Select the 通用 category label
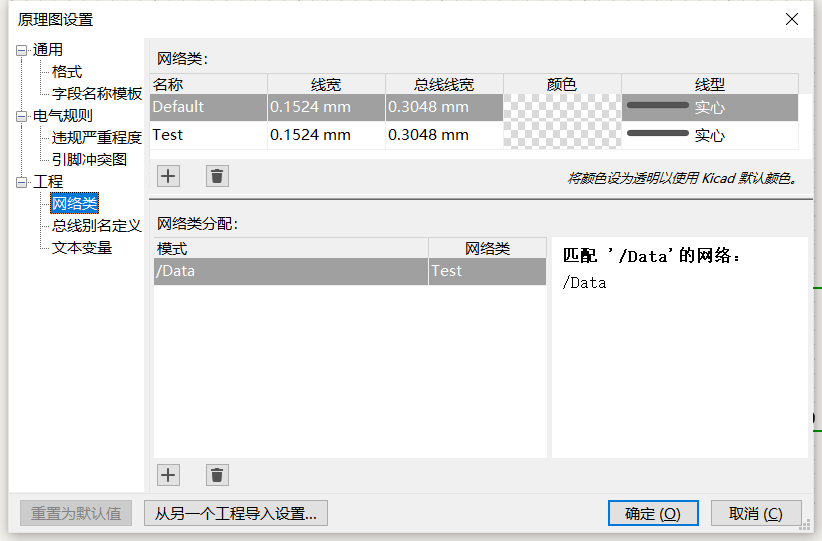The width and height of the screenshot is (822, 541). pyautogui.click(x=48, y=50)
